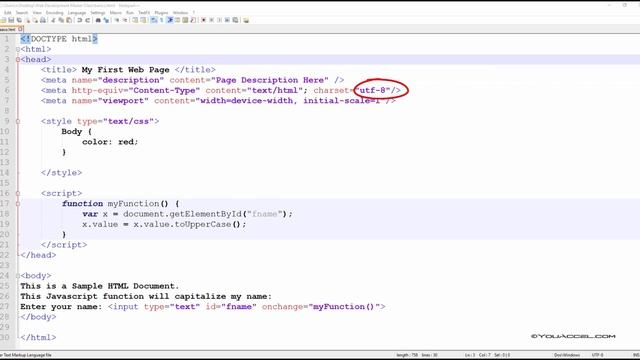Click the Cut scissors toolbar icon
This screenshot has width=640, height=360.
tap(53, 20)
